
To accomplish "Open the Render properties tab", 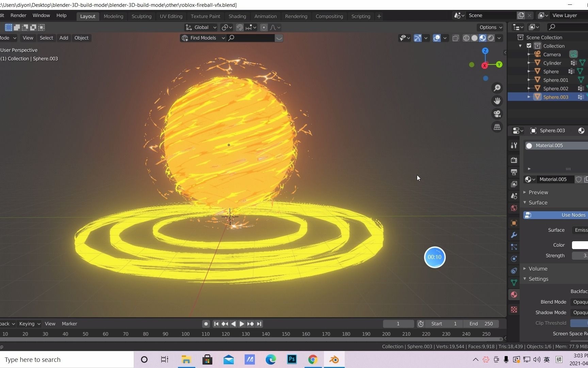I will [x=514, y=160].
